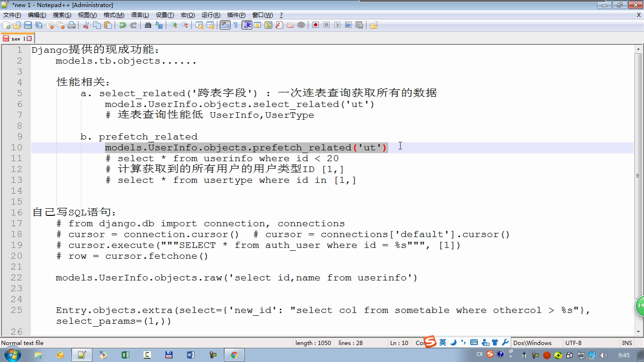
Task: Click the Zoom In toolbar icon
Action: [174, 25]
